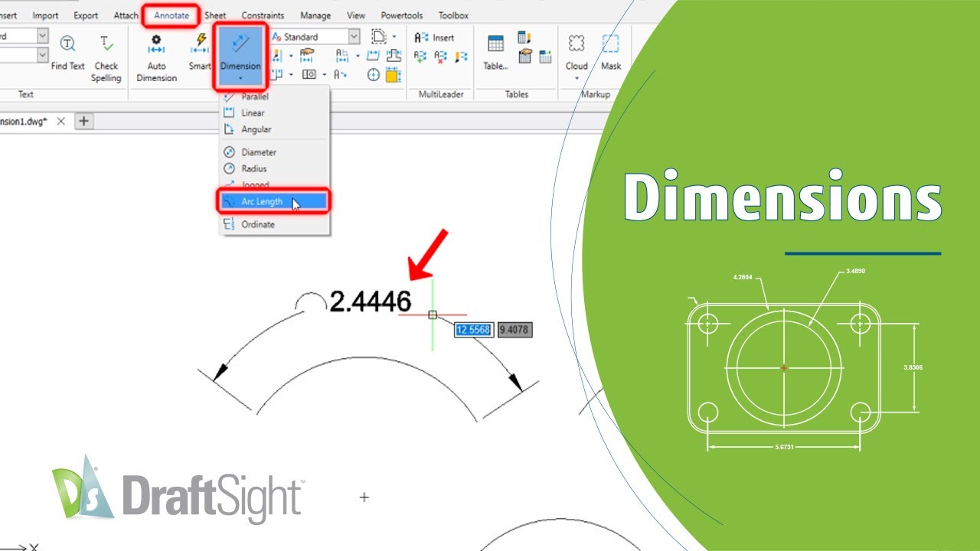Choose the Diameter dimension entry
The height and width of the screenshot is (551, 980).
(x=259, y=152)
